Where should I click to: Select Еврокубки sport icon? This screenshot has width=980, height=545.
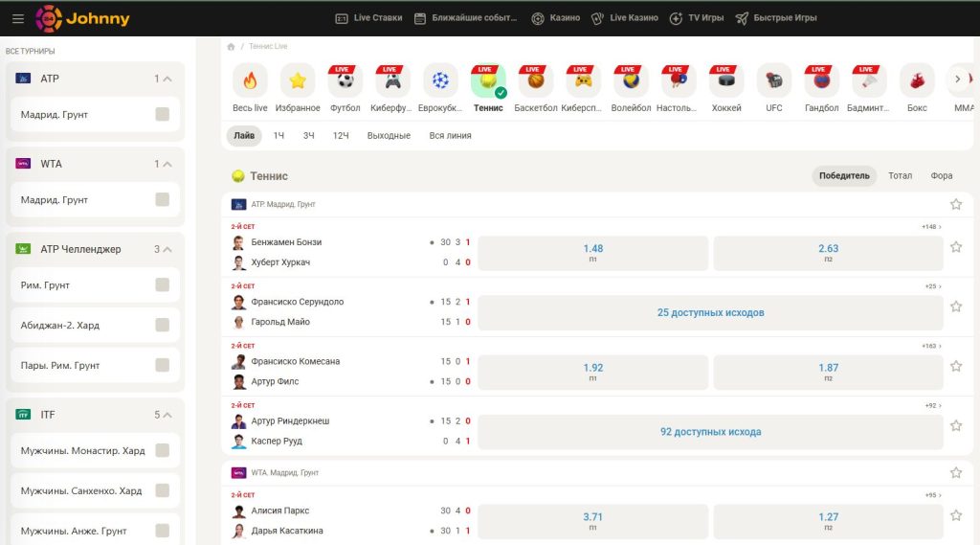pos(440,80)
